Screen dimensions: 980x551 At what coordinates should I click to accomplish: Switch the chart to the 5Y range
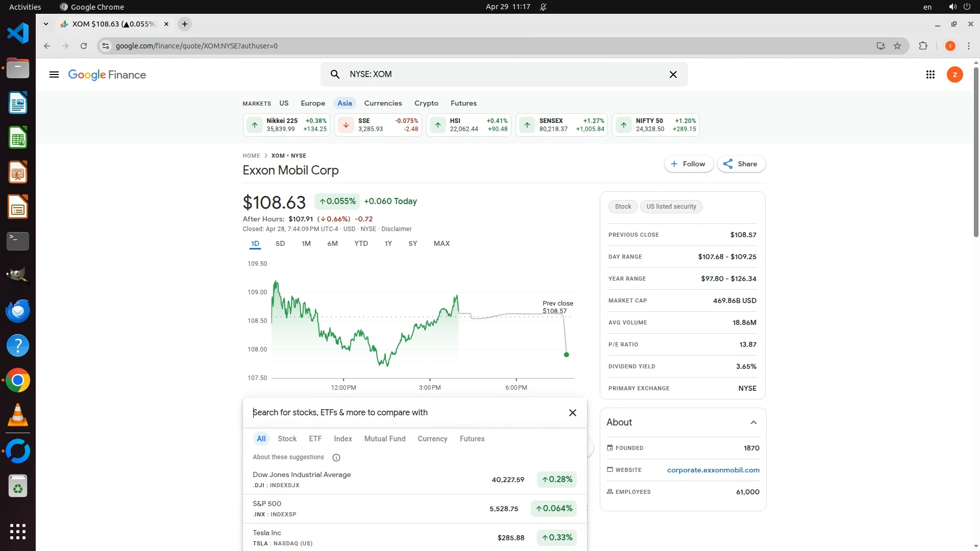[412, 243]
